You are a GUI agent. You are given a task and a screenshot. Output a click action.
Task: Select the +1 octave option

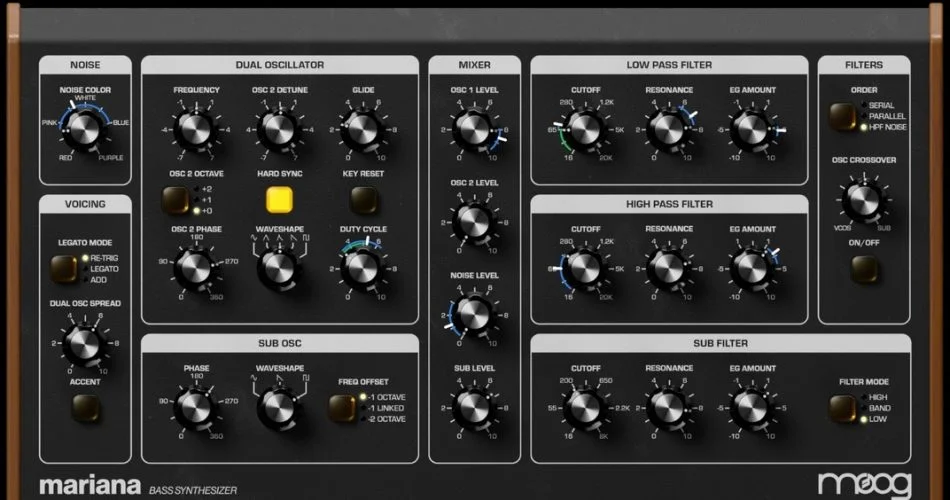coord(207,200)
